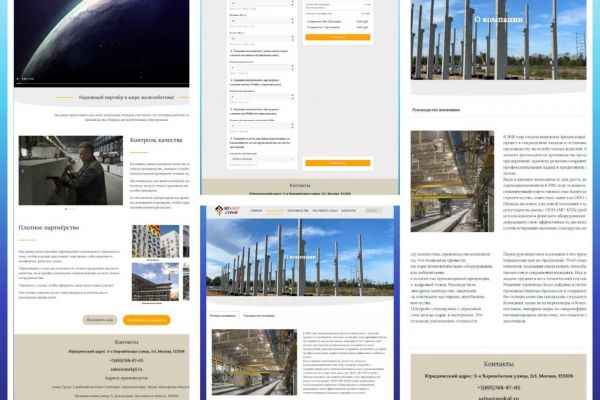Open the 'Рассчитать заказ' menu item

[x=324, y=211]
